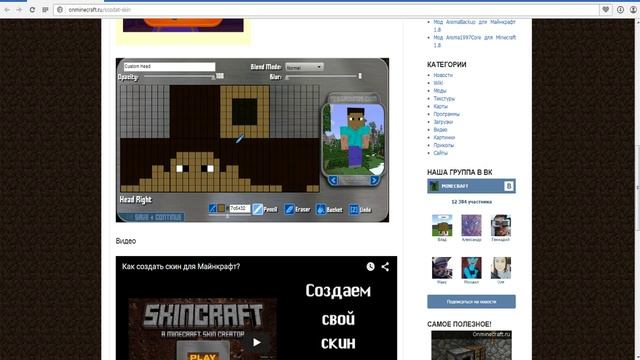Open the browser profile icon
640x360 pixels.
633,9
